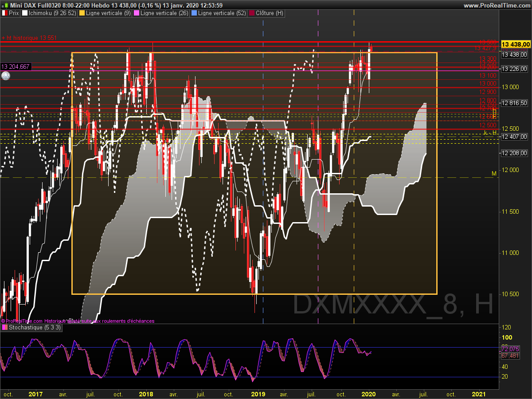This screenshot has height=399, width=532.
Task: Click the alarm bell icon below 13 204,667
Action: pos(6,76)
